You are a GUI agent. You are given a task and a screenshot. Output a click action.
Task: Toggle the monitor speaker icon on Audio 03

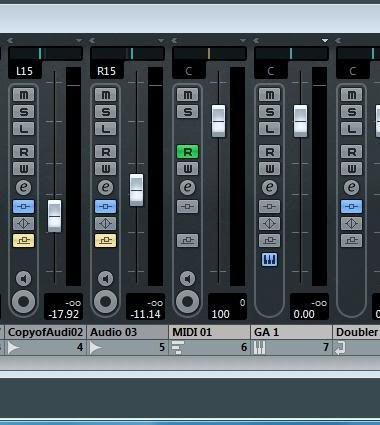(x=106, y=278)
